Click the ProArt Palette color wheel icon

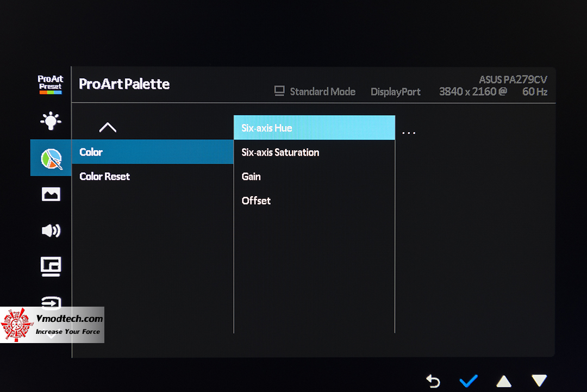51,158
